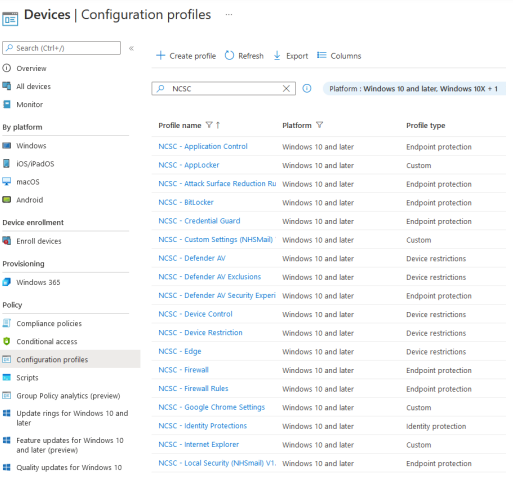This screenshot has height=483, width=513.
Task: Open the Platform filter pill
Action: [414, 89]
